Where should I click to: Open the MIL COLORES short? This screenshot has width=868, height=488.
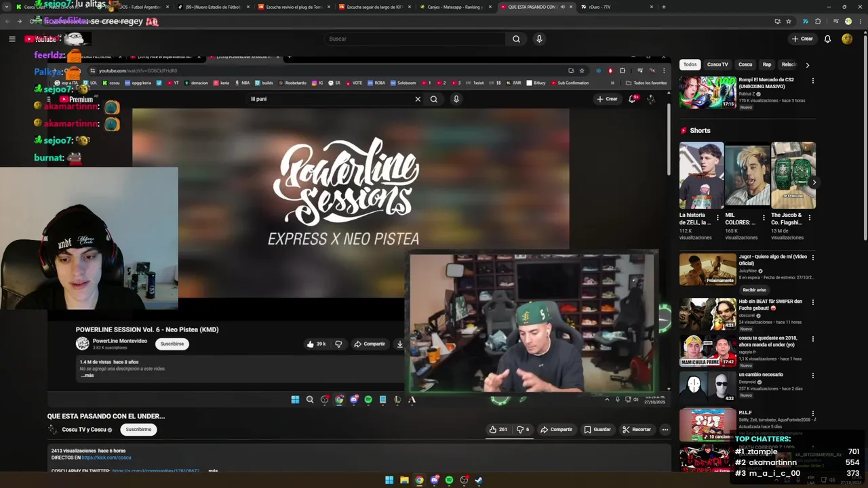coord(747,175)
